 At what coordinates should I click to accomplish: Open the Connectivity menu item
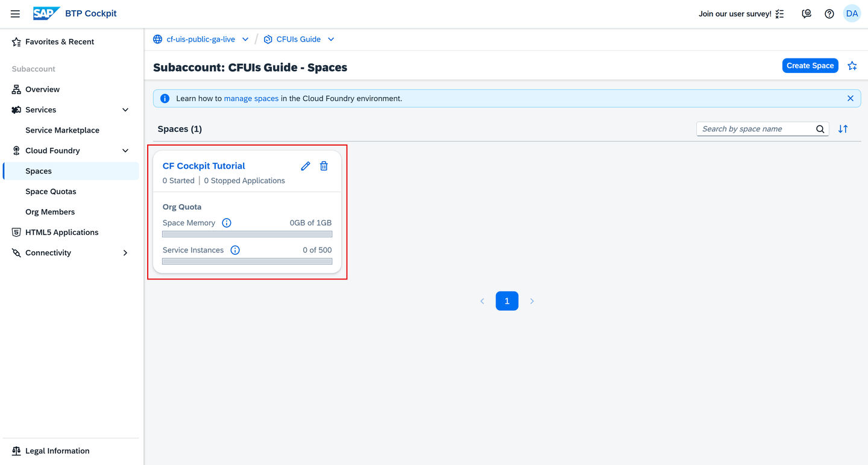[x=48, y=253]
